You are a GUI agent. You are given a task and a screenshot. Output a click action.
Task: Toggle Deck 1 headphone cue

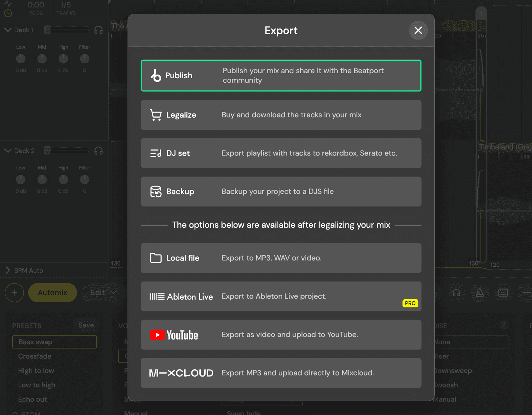98,30
